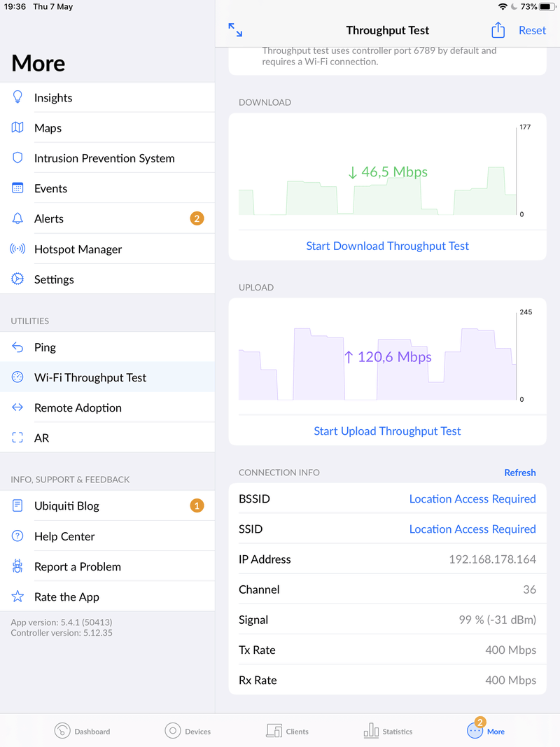The width and height of the screenshot is (560, 747).
Task: Open the Events list entry
Action: pyautogui.click(x=107, y=188)
